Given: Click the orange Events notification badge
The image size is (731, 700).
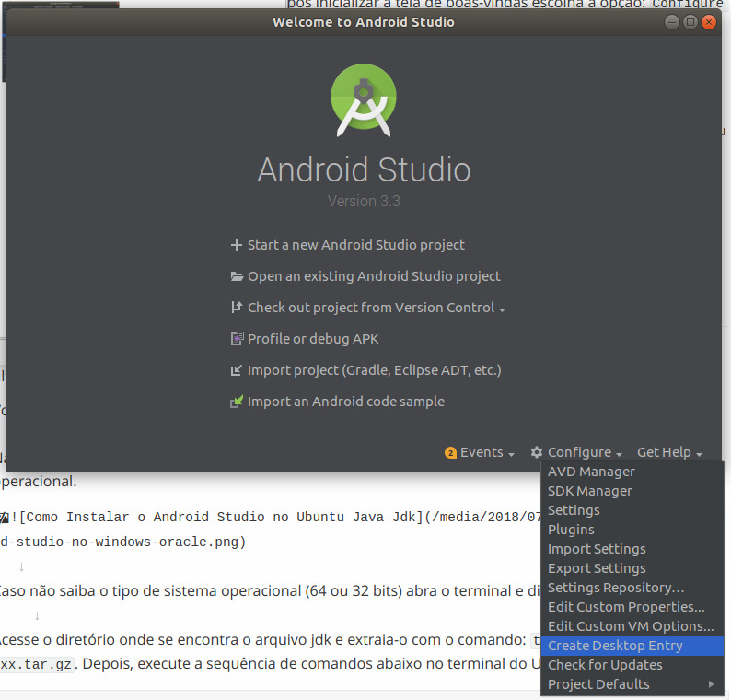Looking at the screenshot, I should pyautogui.click(x=450, y=453).
